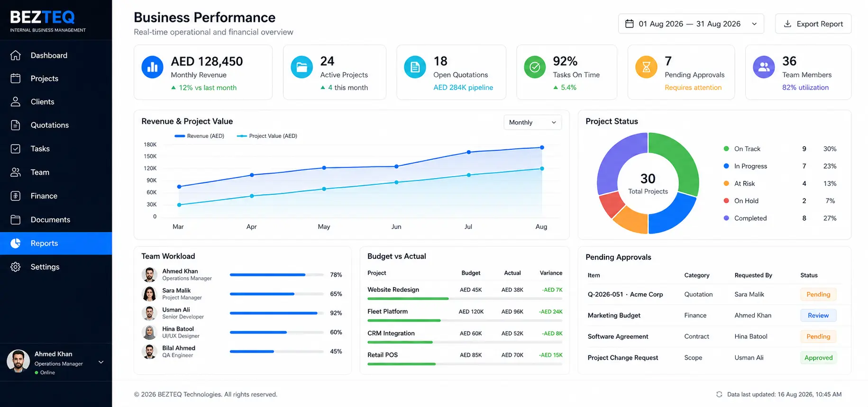Screen dimensions: 868x407
Task: Click Ahmed Khan's profile photo in sidebar footer
Action: pyautogui.click(x=18, y=362)
